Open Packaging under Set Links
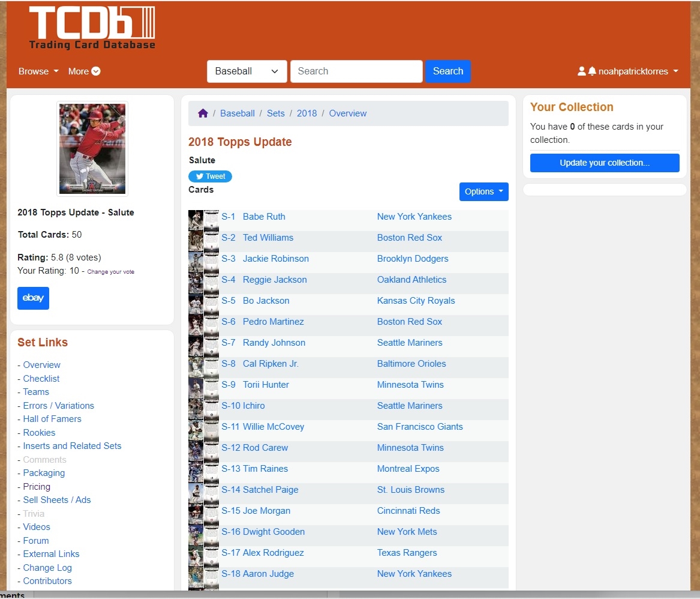Screen dimensions: 700x599 point(44,472)
